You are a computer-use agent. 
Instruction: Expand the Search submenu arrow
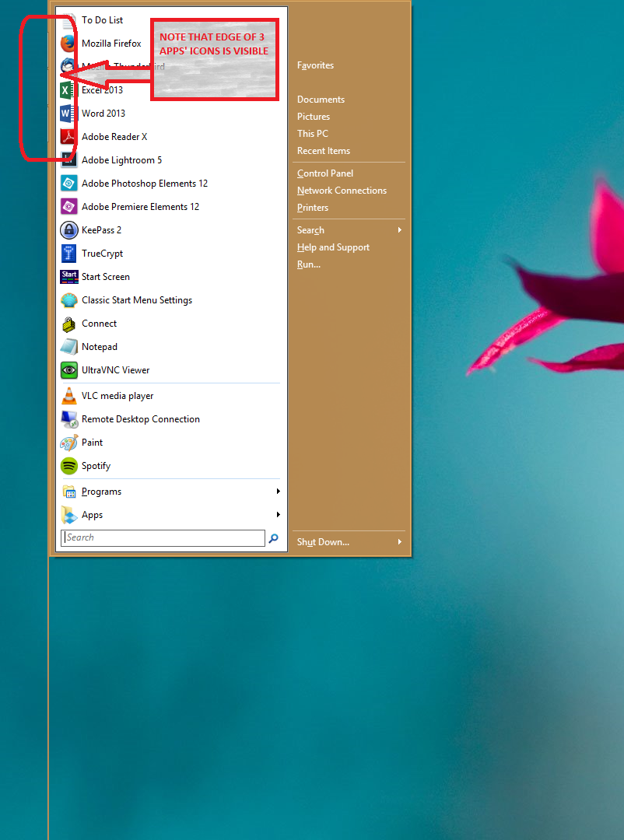pyautogui.click(x=400, y=230)
